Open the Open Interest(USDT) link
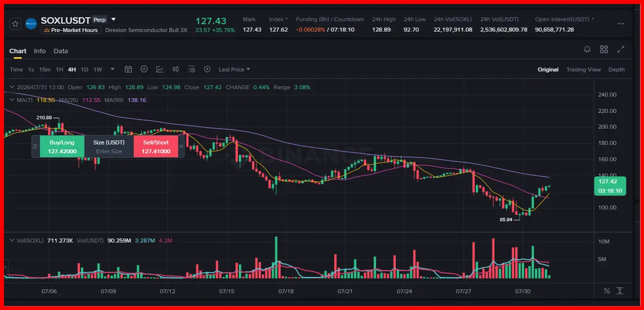 click(565, 19)
